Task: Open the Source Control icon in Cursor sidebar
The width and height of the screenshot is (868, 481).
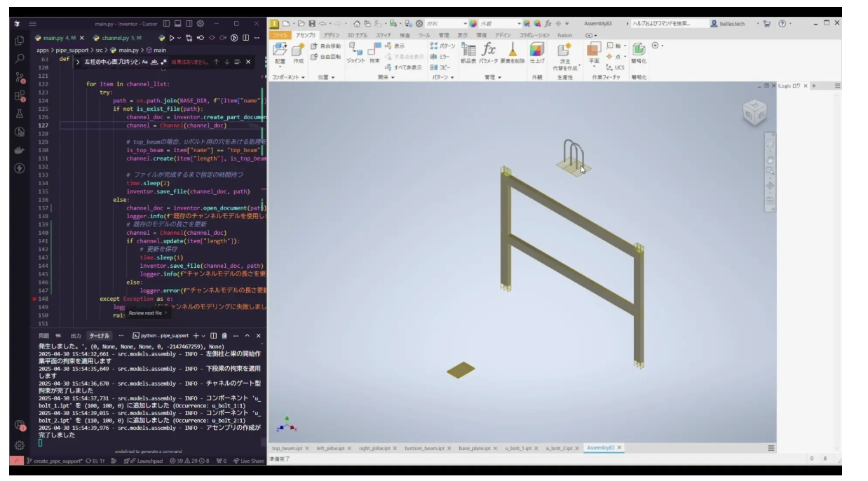Action: (20, 77)
